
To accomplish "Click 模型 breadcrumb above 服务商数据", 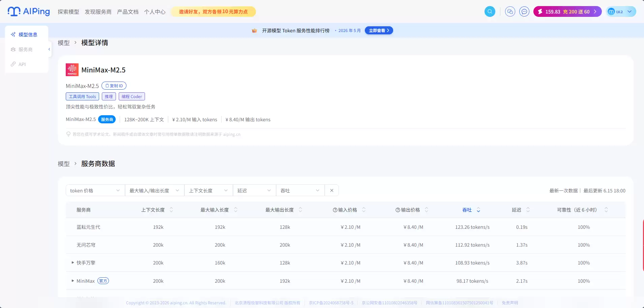I will [x=64, y=164].
